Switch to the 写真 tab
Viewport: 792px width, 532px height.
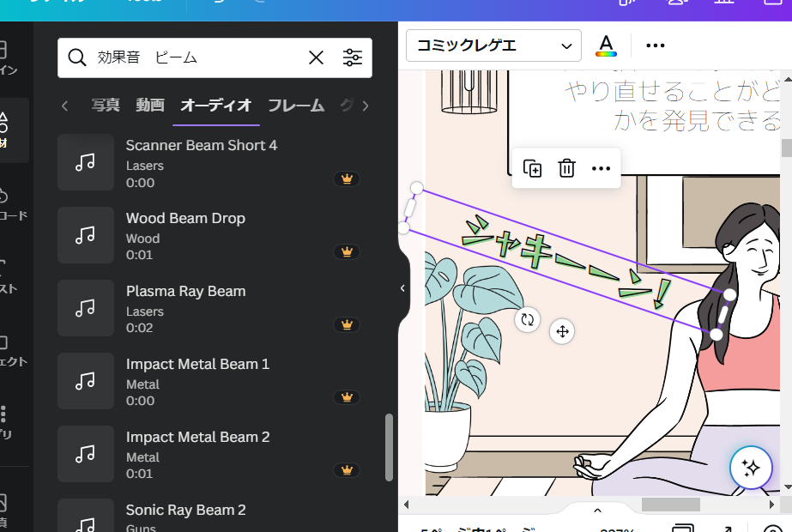click(x=106, y=105)
